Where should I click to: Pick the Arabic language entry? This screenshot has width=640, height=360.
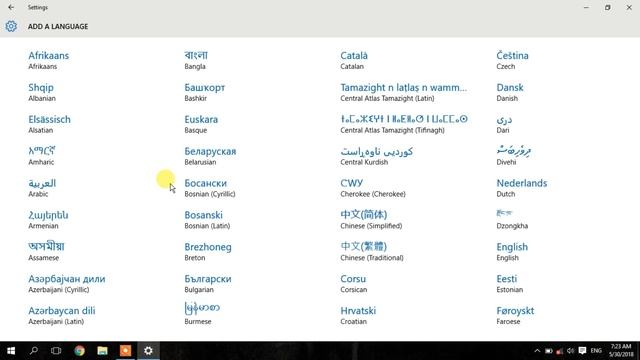(42, 188)
